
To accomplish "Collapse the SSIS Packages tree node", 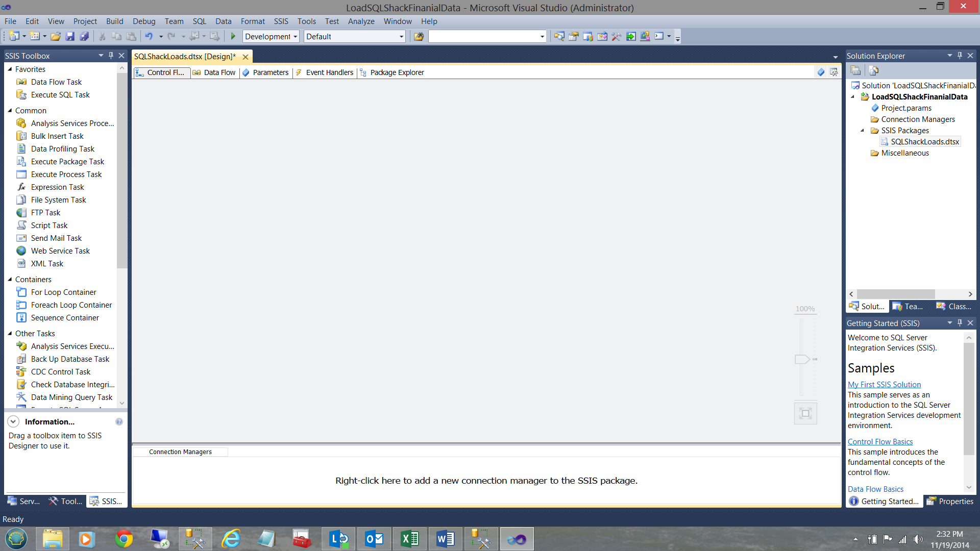I will (x=863, y=131).
